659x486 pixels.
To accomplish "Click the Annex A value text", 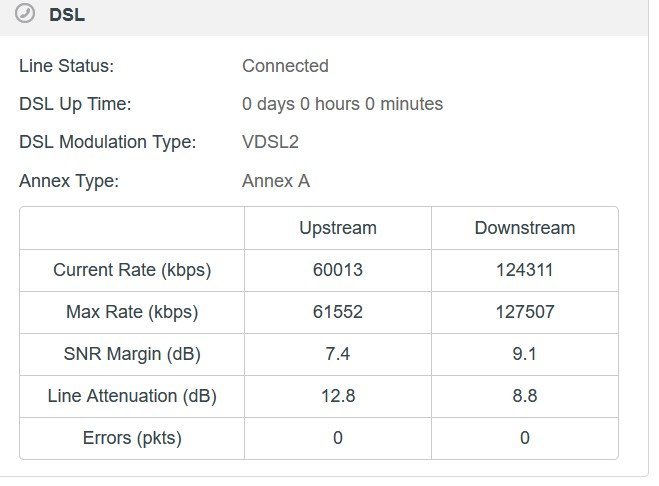I will point(276,181).
